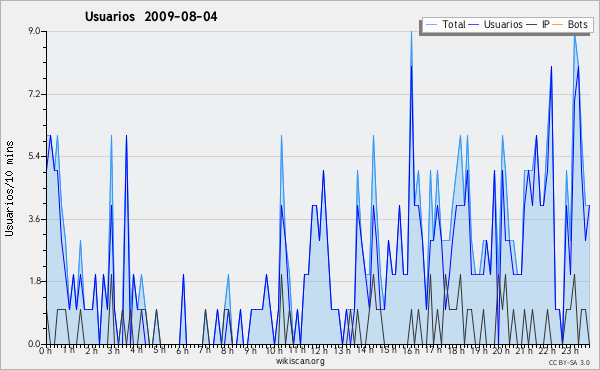The height and width of the screenshot is (370, 600).
Task: Select the 'Usuarios' legend entry
Action: point(503,24)
